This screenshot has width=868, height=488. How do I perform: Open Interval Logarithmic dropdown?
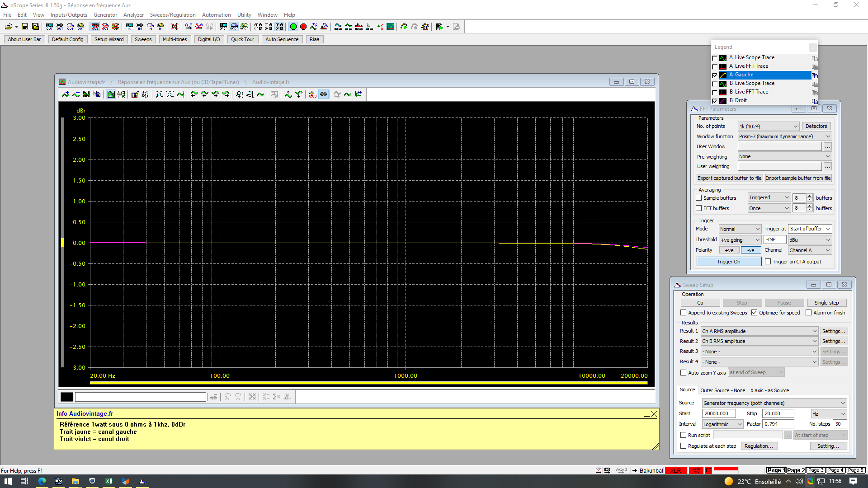[x=722, y=424]
